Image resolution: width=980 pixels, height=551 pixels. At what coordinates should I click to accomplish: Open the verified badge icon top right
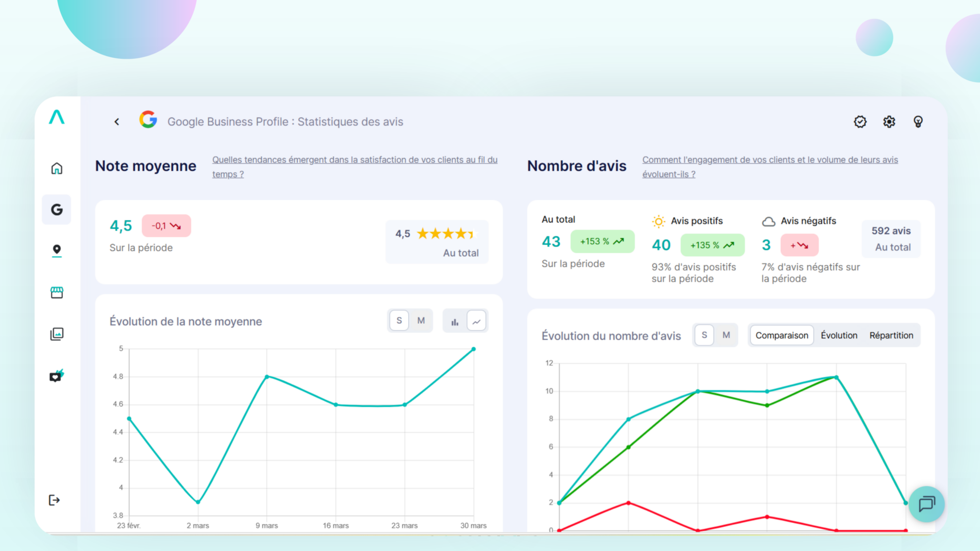pos(860,122)
